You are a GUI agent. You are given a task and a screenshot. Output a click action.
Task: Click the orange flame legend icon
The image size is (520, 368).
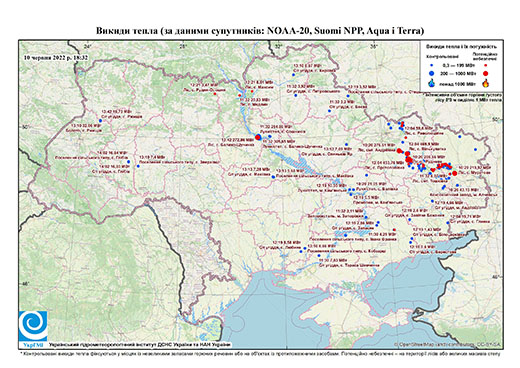click(485, 83)
